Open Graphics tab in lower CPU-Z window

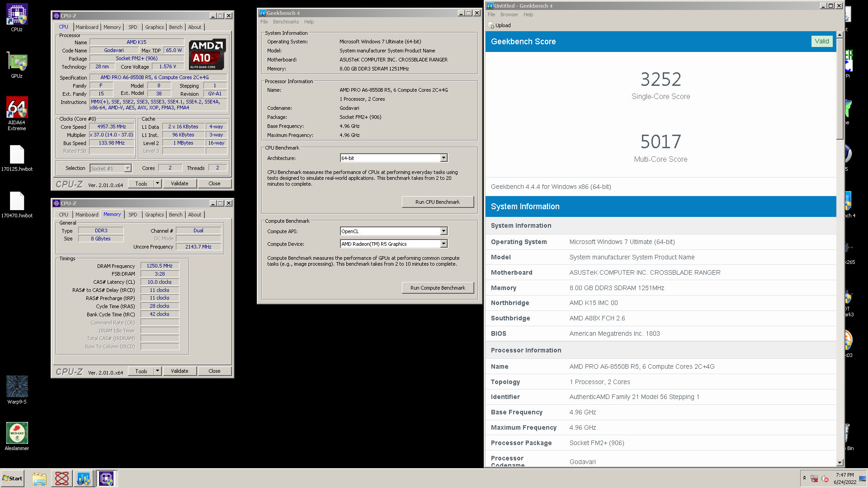pos(154,215)
